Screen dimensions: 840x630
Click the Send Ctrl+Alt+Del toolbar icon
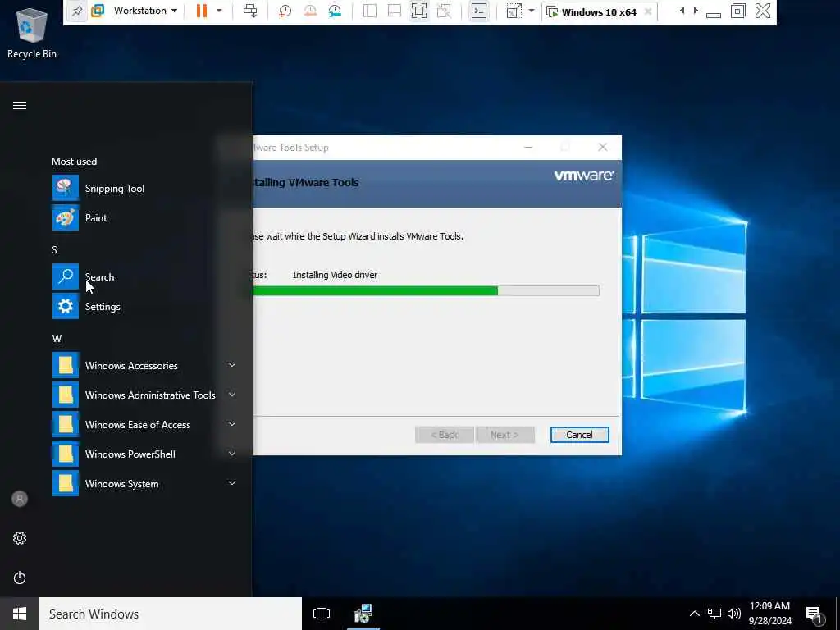click(x=250, y=11)
